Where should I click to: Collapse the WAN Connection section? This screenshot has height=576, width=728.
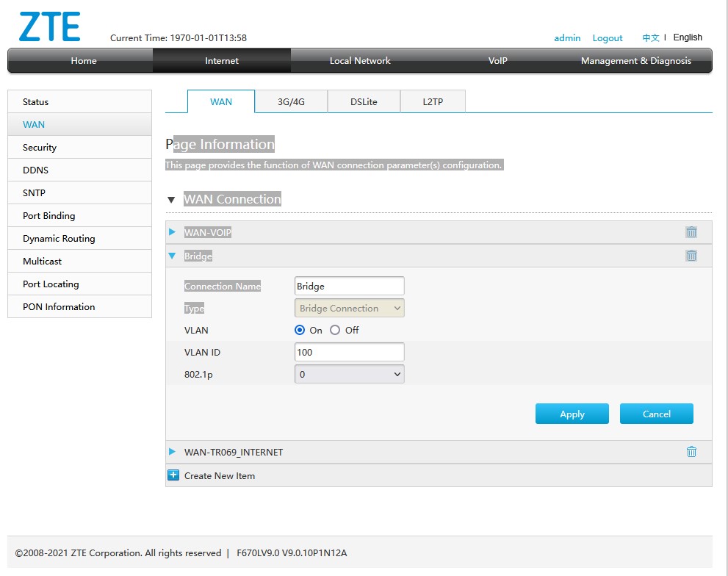click(171, 200)
